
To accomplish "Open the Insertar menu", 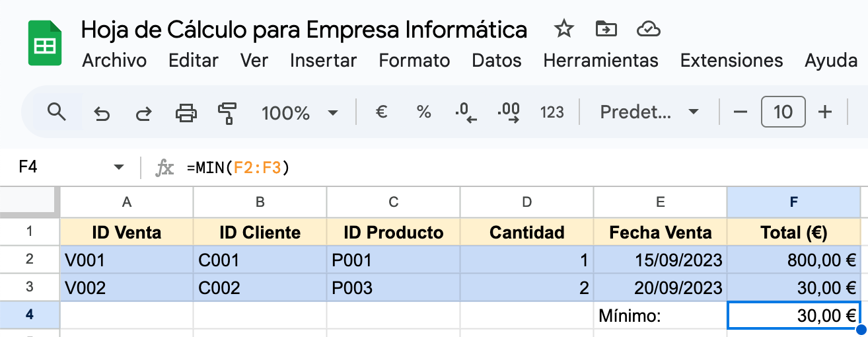I will point(323,61).
